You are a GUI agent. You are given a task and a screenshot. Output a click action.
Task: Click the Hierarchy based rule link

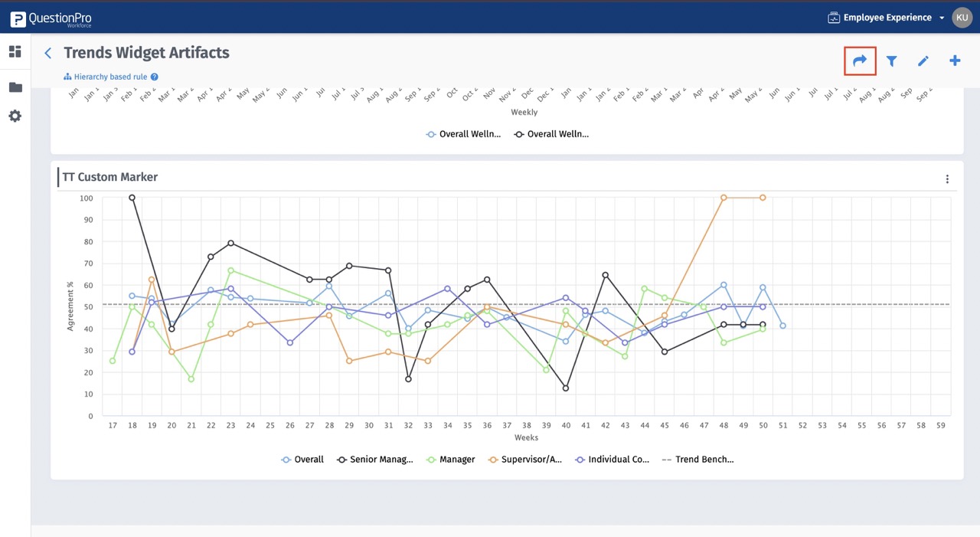[110, 77]
